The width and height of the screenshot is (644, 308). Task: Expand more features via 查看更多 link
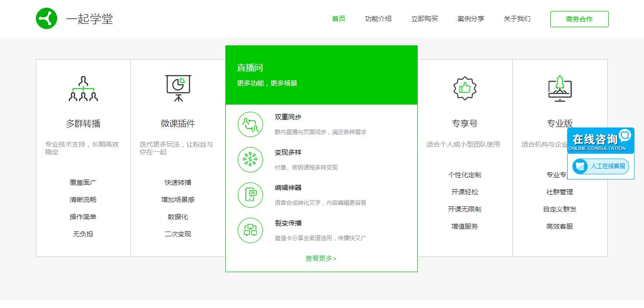[x=320, y=258]
